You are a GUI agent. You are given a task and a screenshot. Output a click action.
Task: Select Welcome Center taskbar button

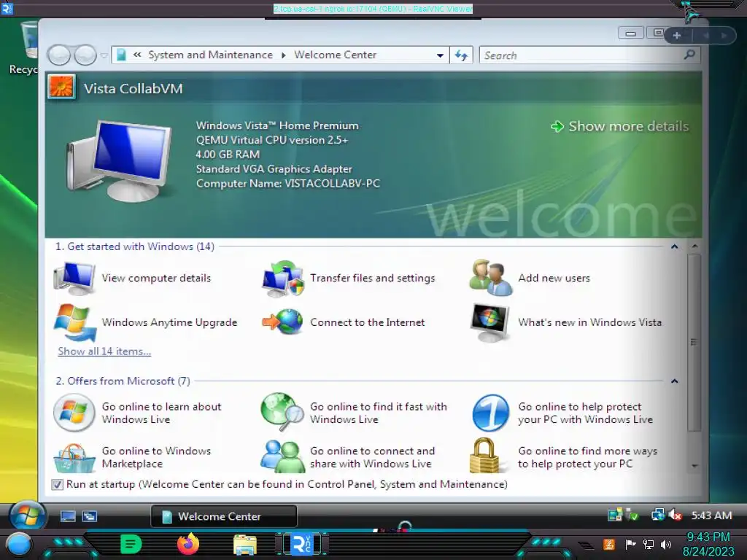tap(224, 516)
